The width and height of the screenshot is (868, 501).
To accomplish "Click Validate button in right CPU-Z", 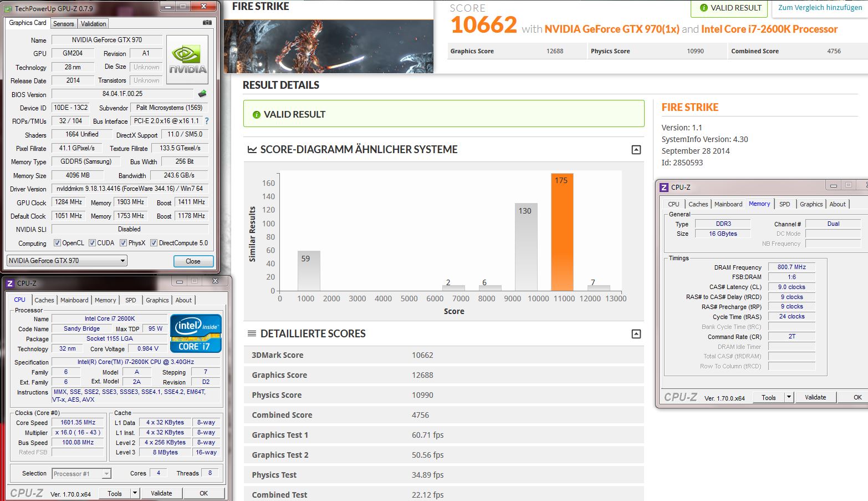I will point(815,397).
